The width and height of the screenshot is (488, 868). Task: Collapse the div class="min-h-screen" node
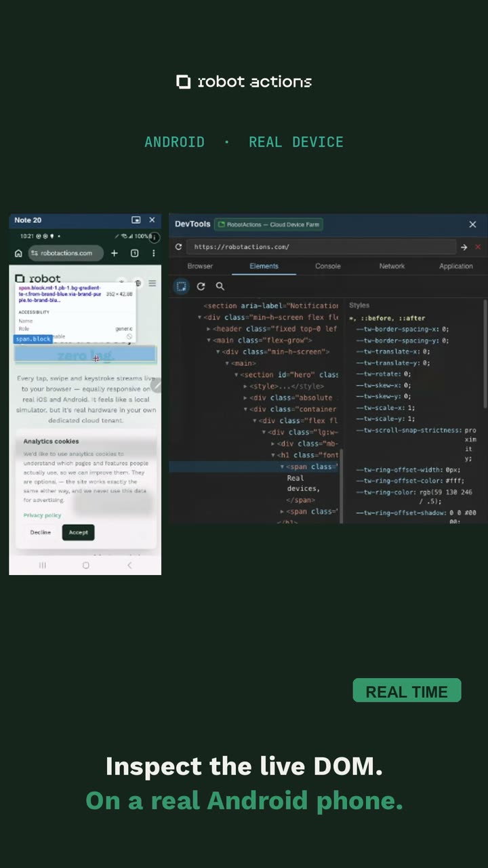click(218, 352)
